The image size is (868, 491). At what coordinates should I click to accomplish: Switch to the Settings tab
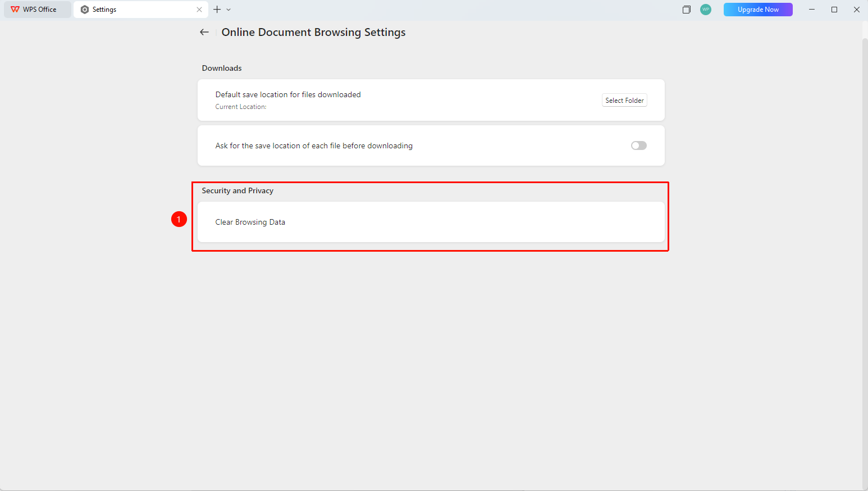pyautogui.click(x=140, y=10)
